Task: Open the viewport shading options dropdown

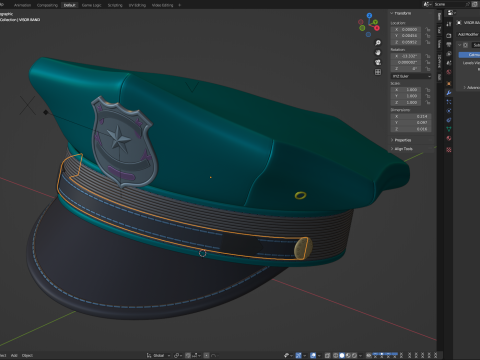Action: pos(361,356)
